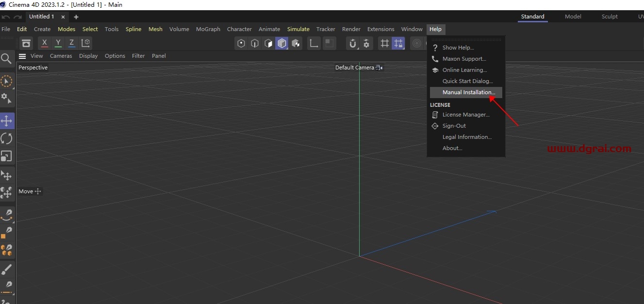Open the Snap Settings gear icon
This screenshot has height=304, width=644.
click(x=366, y=43)
